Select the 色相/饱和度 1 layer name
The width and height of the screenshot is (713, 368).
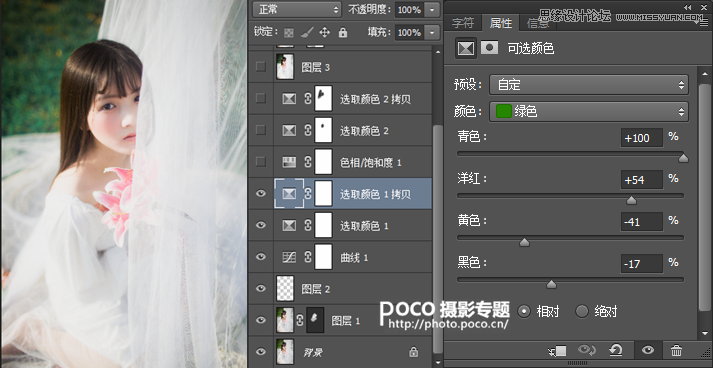click(371, 162)
